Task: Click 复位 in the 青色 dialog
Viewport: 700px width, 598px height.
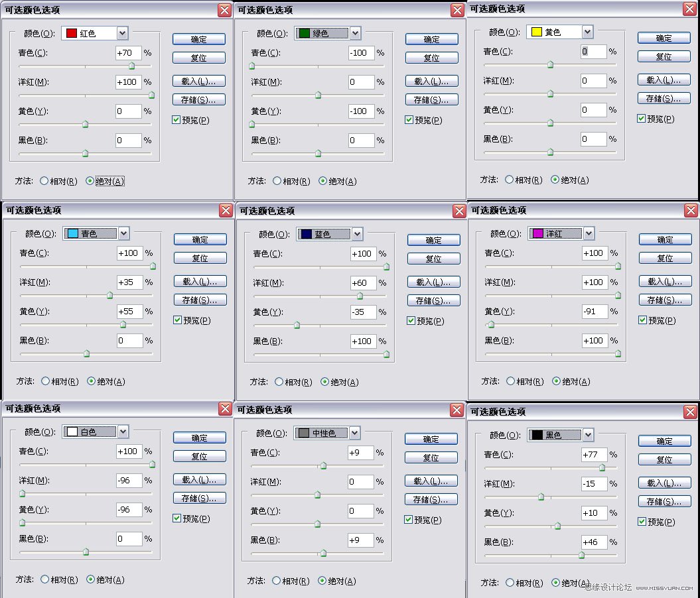Action: click(x=200, y=258)
